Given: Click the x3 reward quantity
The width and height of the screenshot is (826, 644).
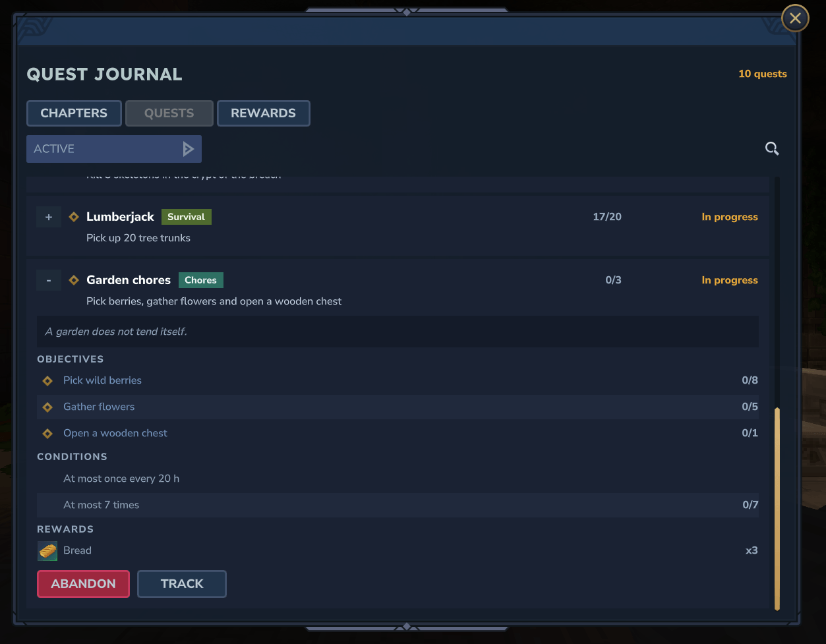Looking at the screenshot, I should pos(752,550).
